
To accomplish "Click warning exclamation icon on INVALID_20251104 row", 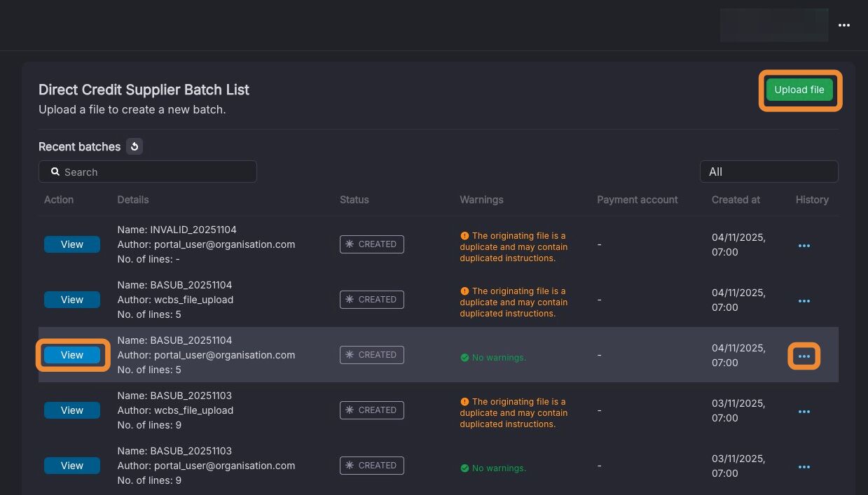I will click(464, 236).
